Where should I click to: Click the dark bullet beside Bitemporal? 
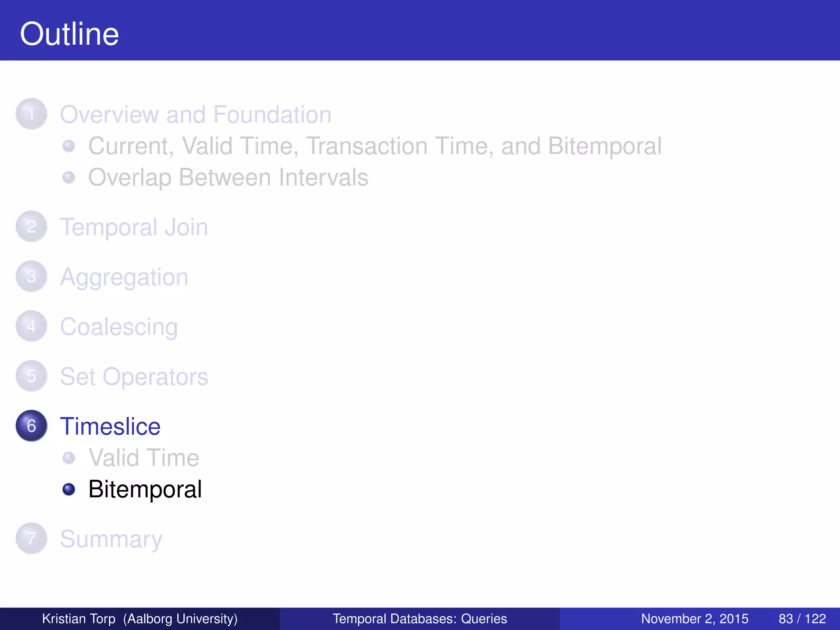pos(69,489)
